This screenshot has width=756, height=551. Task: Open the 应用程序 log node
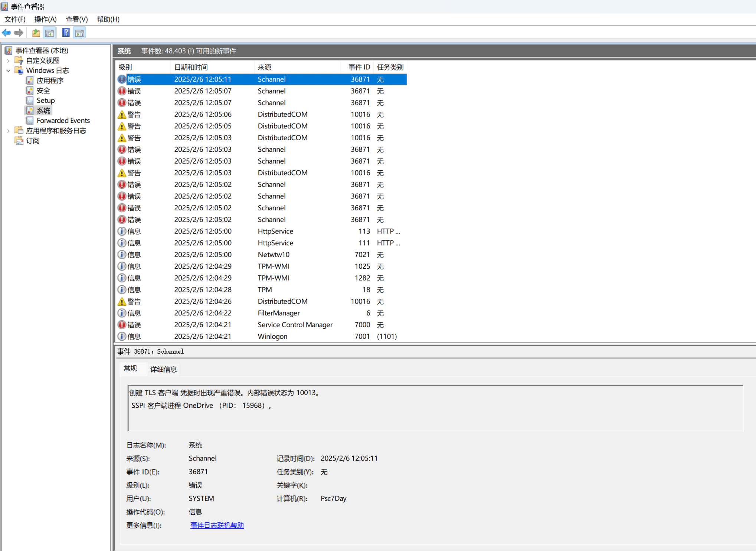click(50, 81)
